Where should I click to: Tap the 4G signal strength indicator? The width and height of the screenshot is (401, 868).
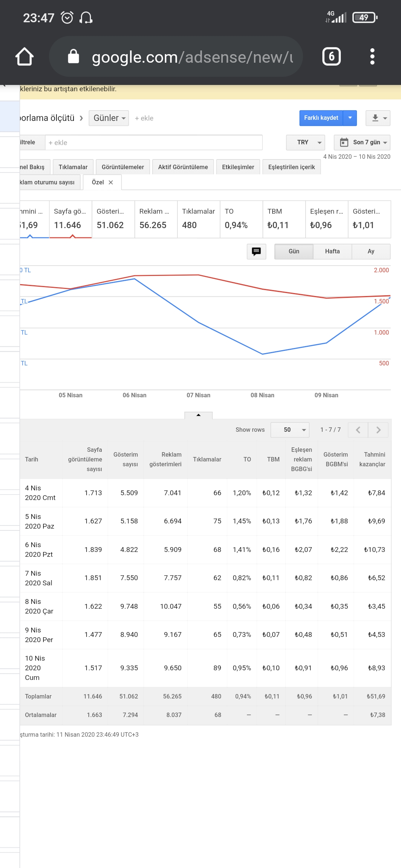pos(336,17)
